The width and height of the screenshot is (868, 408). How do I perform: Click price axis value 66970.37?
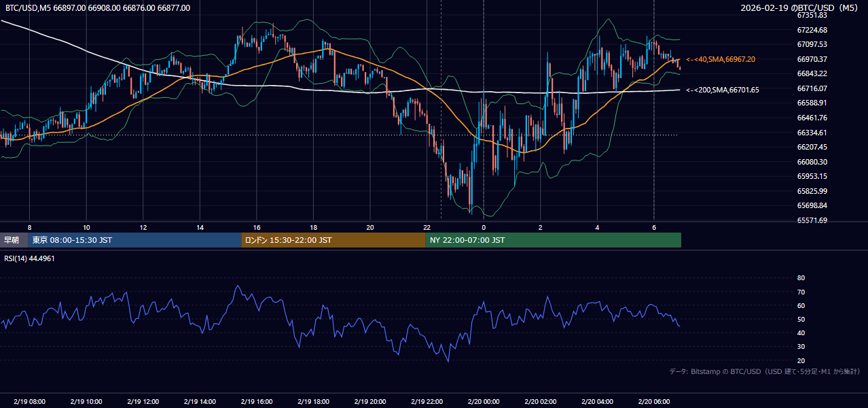812,59
